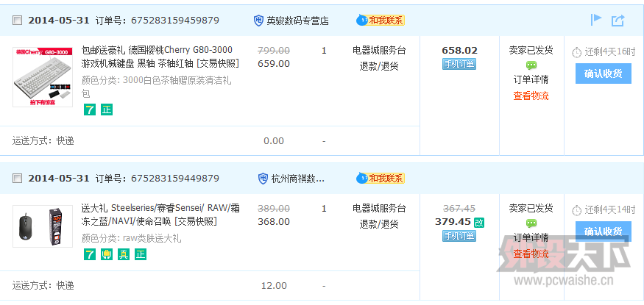
Task: Click 正 genuine badge under Cherry keyboard
Action: click(x=107, y=110)
